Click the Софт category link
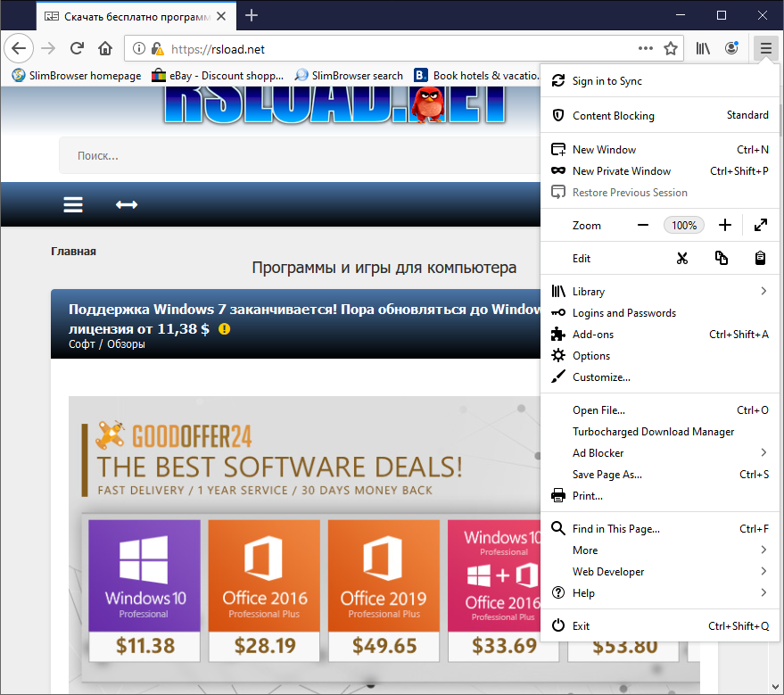 click(x=81, y=344)
